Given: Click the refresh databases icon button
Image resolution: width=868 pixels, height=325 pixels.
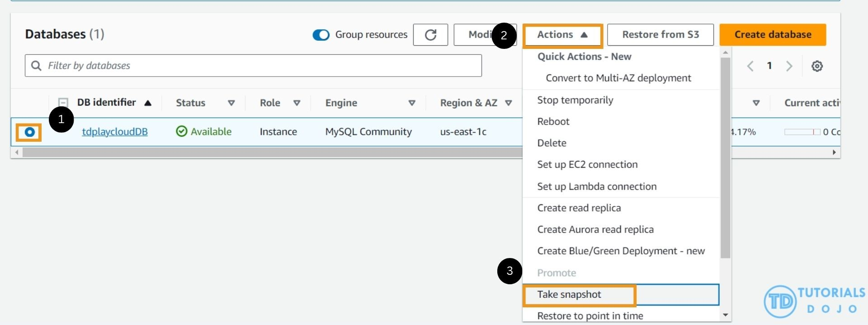Looking at the screenshot, I should pos(430,35).
